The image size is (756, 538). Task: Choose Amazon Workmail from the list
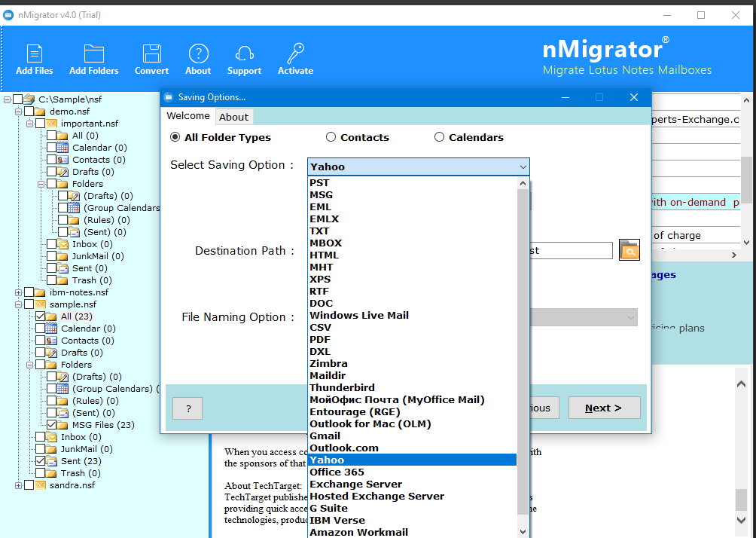point(412,532)
